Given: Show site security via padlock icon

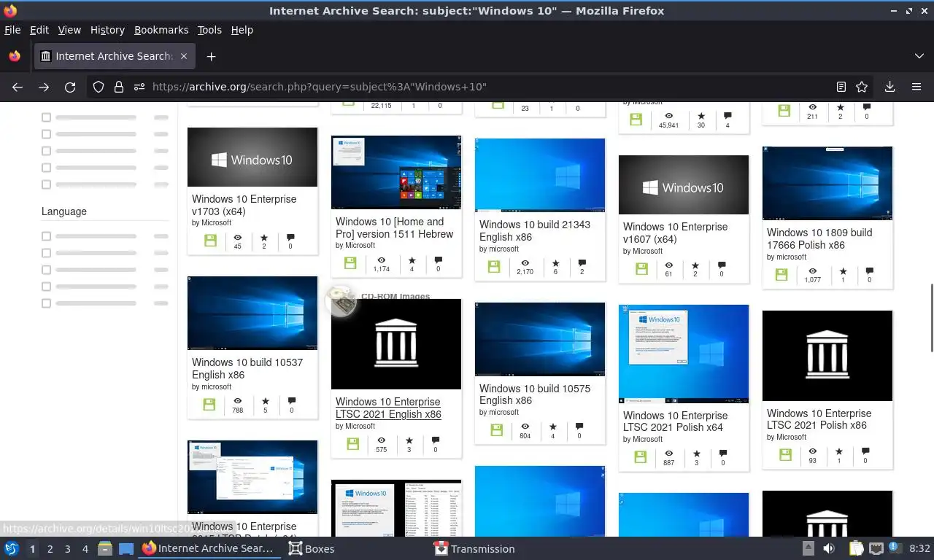Looking at the screenshot, I should (119, 87).
